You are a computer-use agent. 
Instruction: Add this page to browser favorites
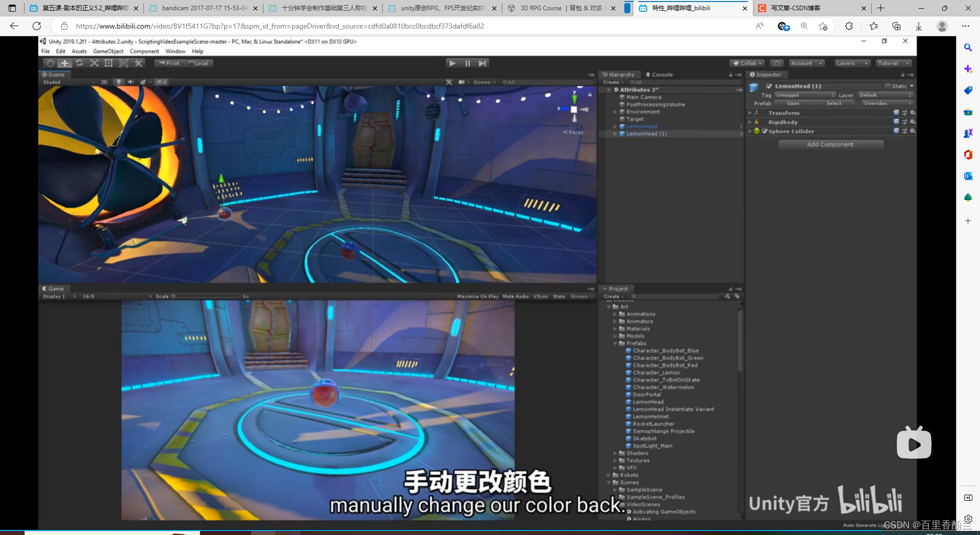[x=823, y=26]
